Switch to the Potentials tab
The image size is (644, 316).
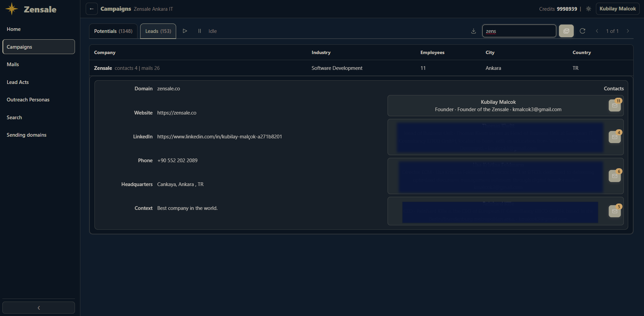[113, 31]
